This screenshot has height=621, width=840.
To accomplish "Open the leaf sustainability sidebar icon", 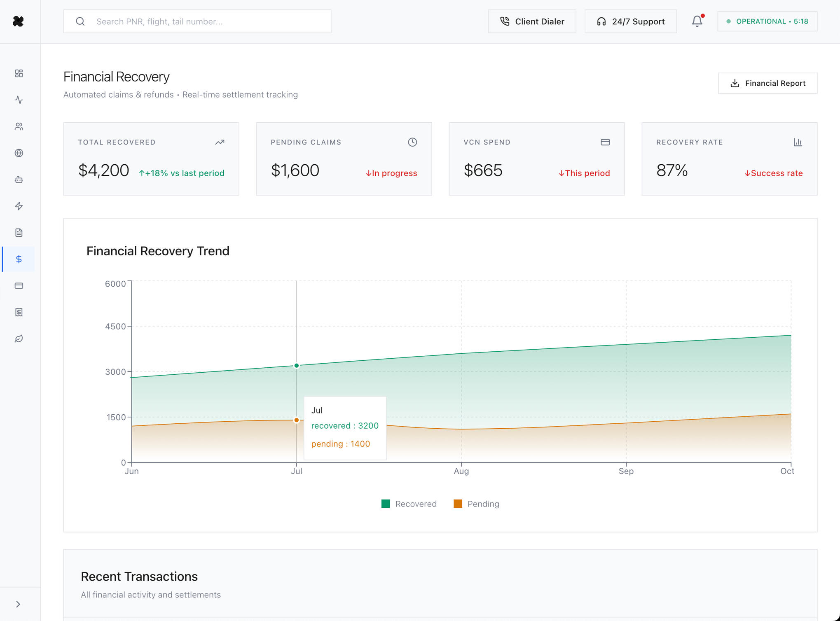I will coord(19,339).
